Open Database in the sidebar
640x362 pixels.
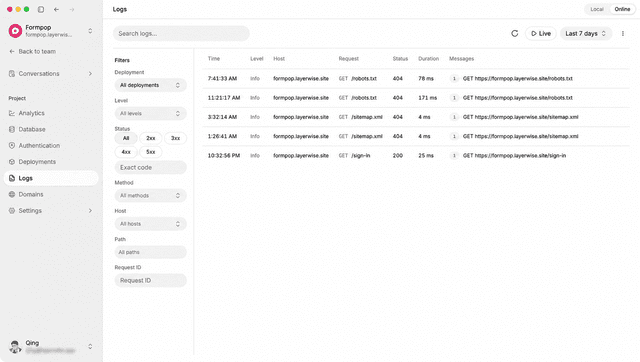(x=51, y=129)
